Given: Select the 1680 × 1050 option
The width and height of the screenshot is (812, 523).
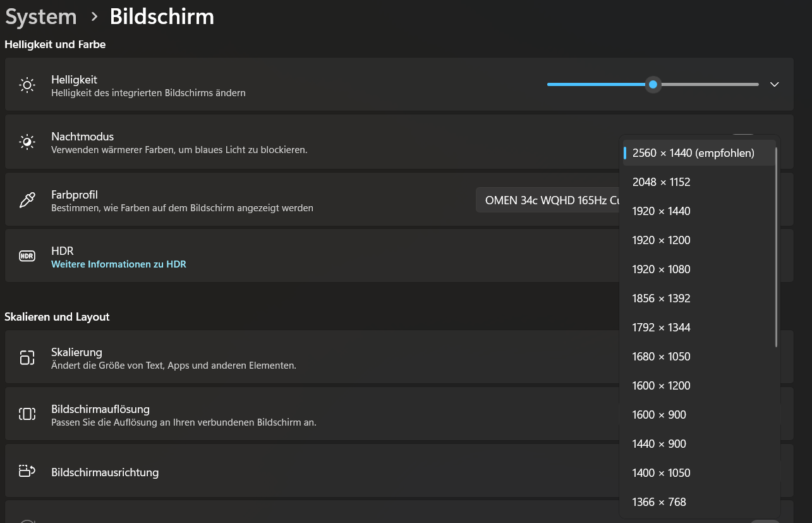Looking at the screenshot, I should 661,357.
